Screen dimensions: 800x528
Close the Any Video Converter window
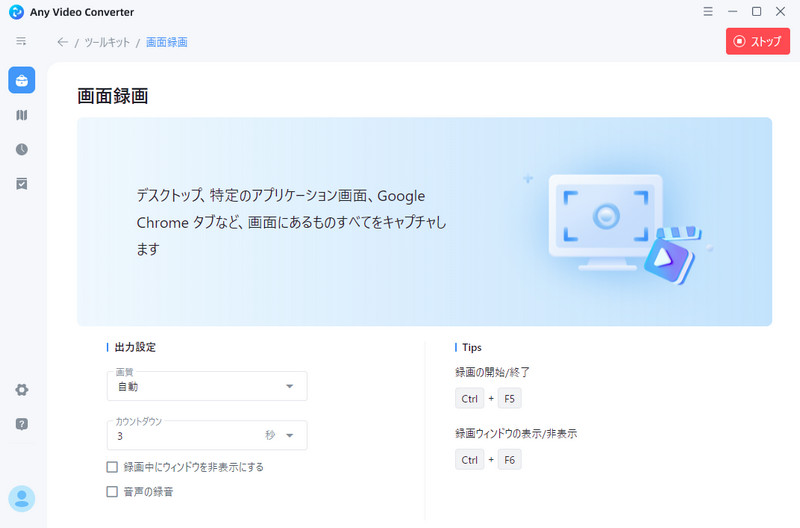click(781, 11)
